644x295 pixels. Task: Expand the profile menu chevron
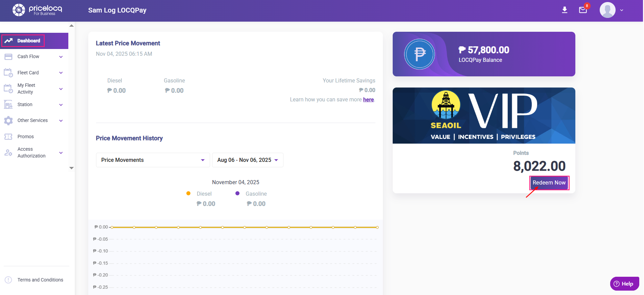pyautogui.click(x=622, y=10)
